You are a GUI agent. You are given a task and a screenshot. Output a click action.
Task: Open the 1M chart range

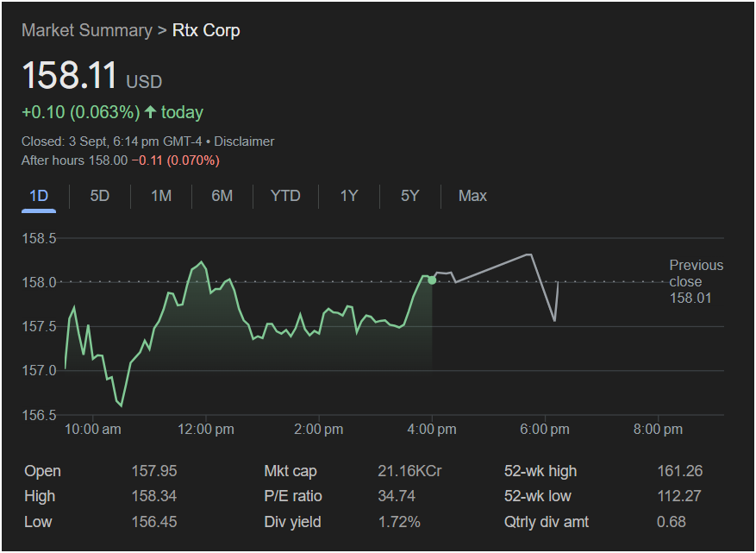(161, 196)
